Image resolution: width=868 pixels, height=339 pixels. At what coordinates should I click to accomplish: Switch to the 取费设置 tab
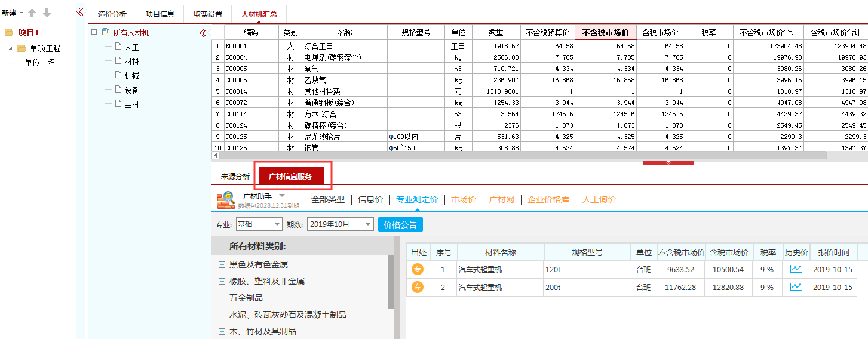pyautogui.click(x=208, y=14)
